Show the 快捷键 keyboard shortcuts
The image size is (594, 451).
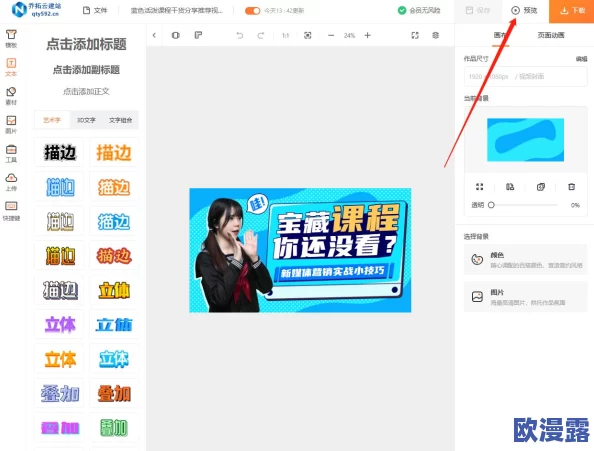coord(11,211)
